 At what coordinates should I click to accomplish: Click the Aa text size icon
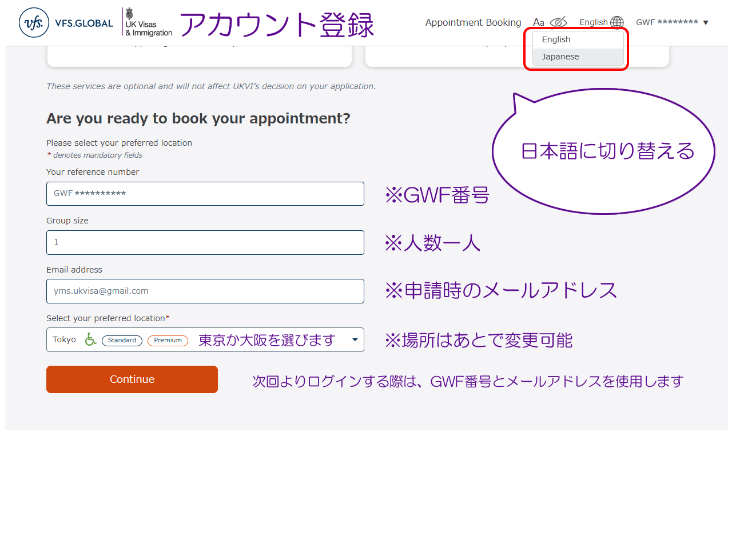pos(539,22)
